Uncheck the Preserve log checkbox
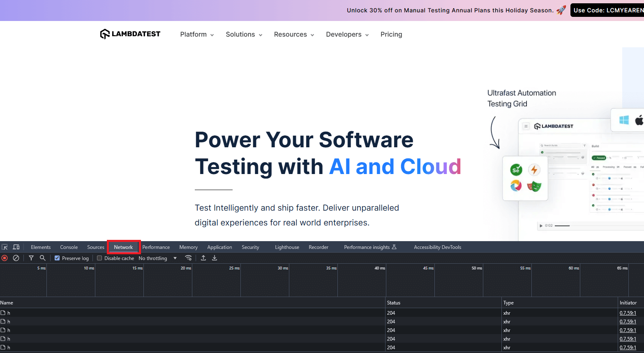Screen dimensions: 644x353 pos(57,258)
